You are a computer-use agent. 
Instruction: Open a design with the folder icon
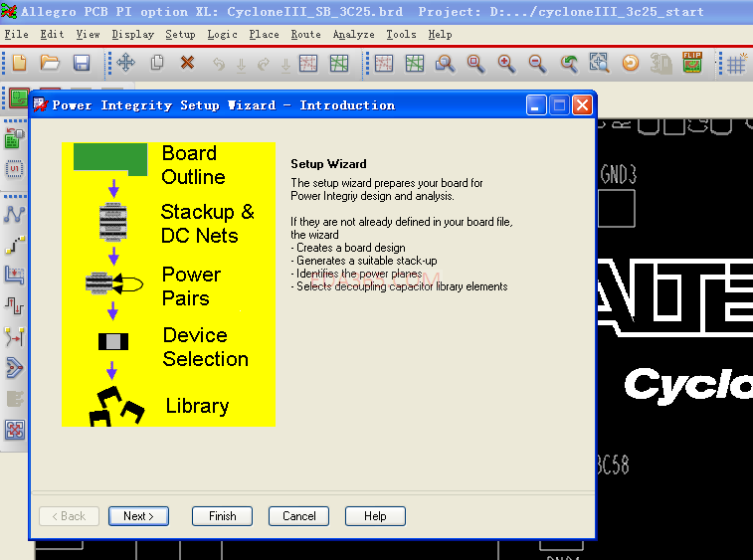point(50,64)
